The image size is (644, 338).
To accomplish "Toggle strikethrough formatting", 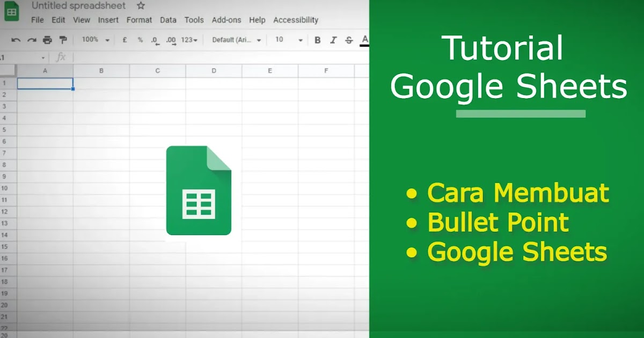I will (348, 40).
